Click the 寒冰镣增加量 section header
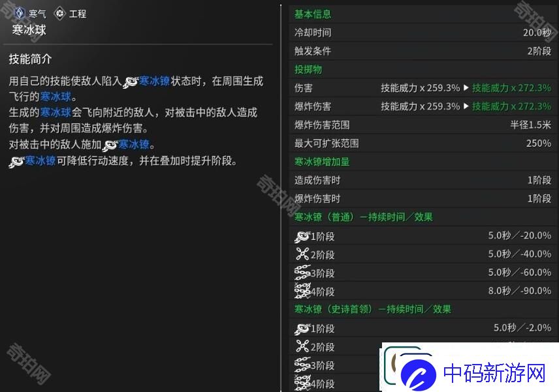 (x=322, y=162)
